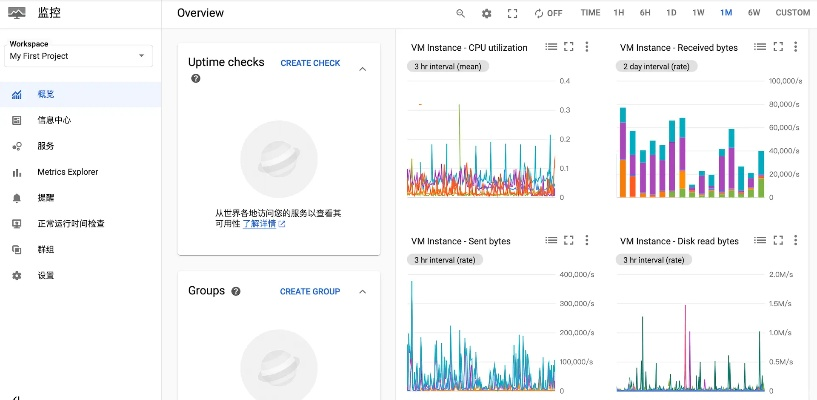Click the VM Instance - Received bytes title
Screen dimensions: 817x400
[678, 47]
